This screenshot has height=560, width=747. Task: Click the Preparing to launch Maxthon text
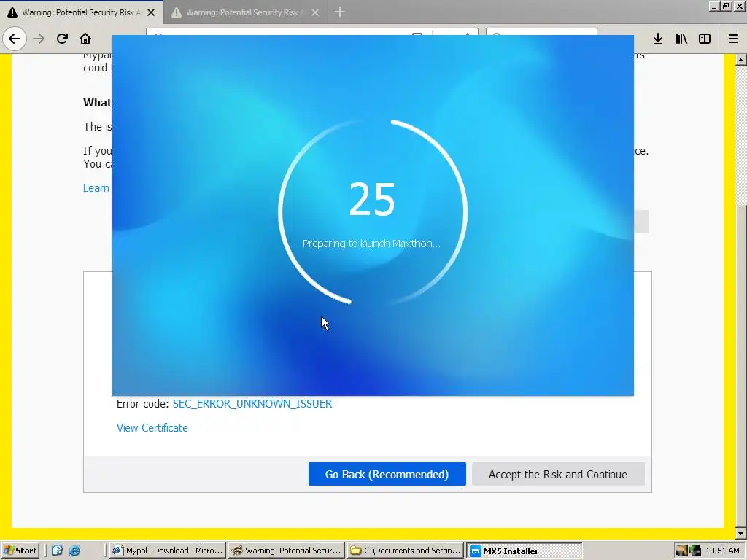click(x=371, y=244)
